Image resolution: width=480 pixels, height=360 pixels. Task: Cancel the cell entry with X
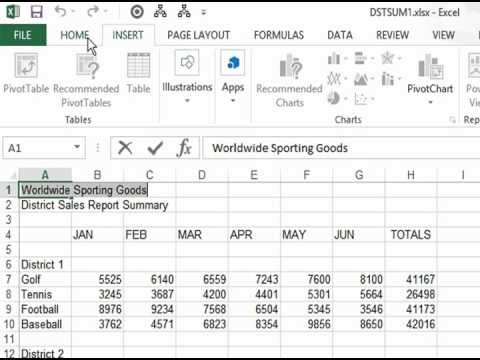125,148
